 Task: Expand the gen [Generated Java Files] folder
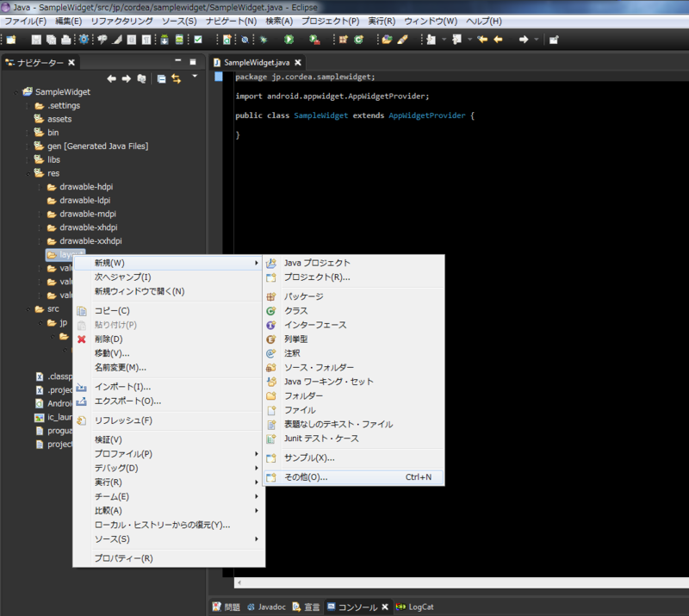point(28,146)
